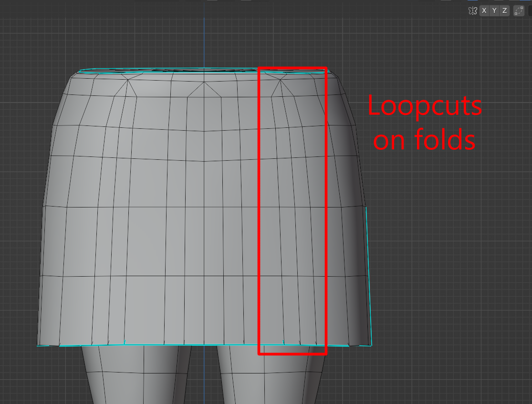Enable the auto merge vertices icon
This screenshot has height=404, width=532.
click(x=519, y=10)
